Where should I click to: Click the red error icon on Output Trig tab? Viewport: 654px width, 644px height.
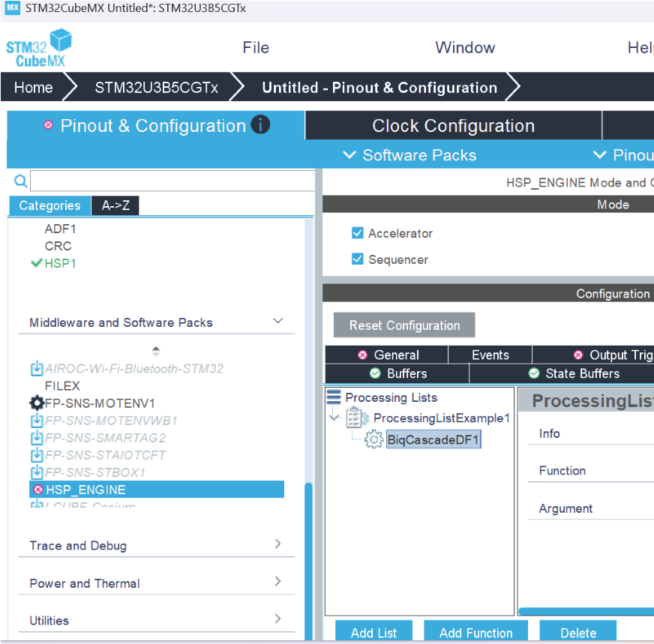578,355
